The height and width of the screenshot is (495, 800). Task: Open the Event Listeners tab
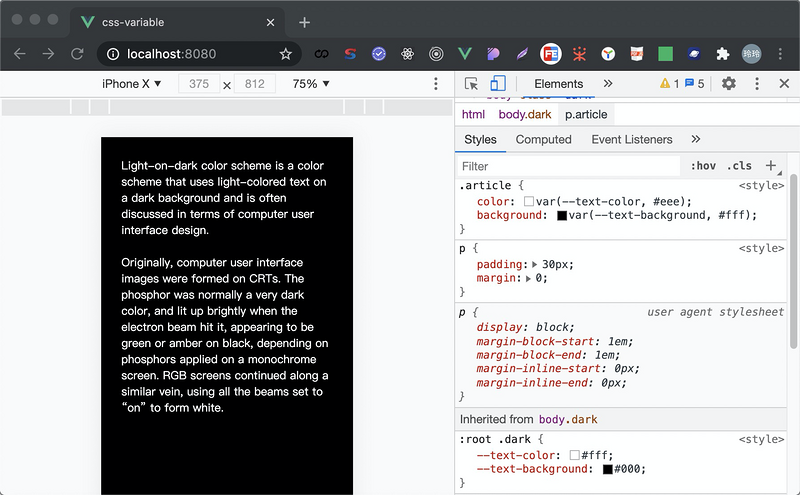tap(632, 139)
